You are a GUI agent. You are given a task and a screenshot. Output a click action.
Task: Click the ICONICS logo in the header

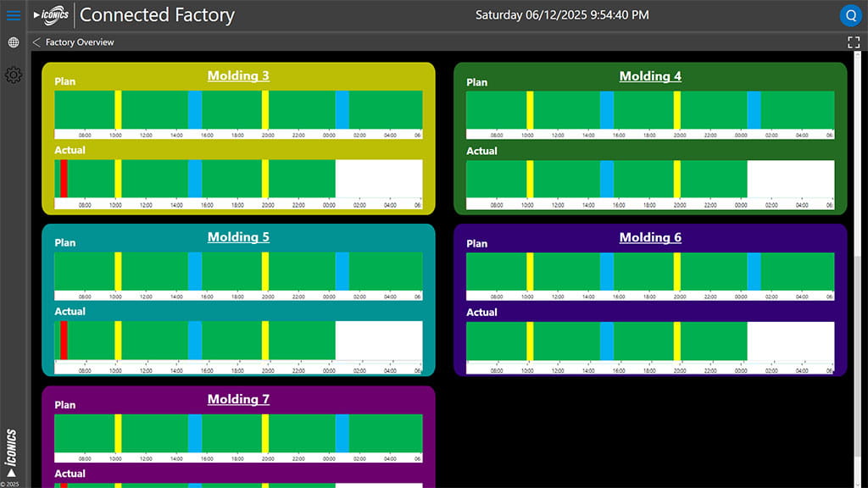(53, 15)
